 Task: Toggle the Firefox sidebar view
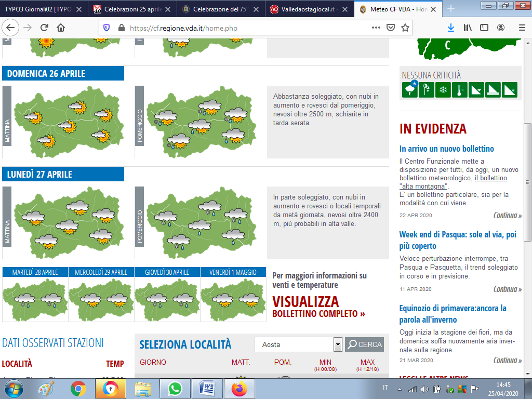[484, 28]
